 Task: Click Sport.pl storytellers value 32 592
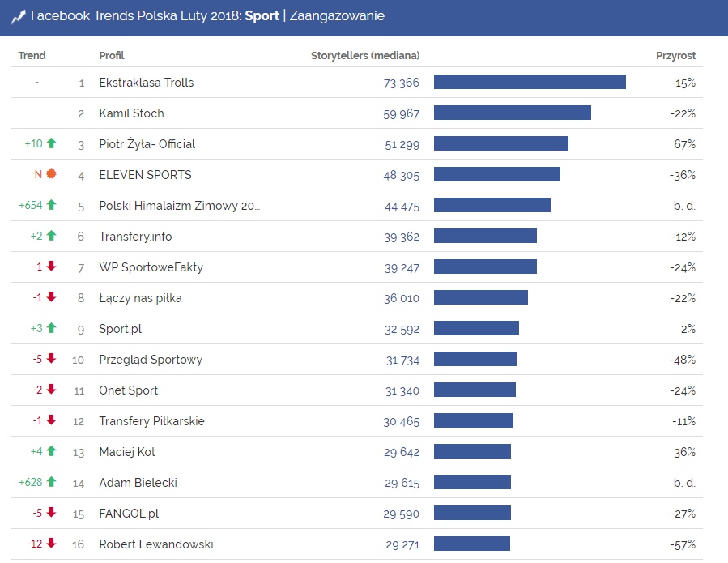tap(402, 329)
